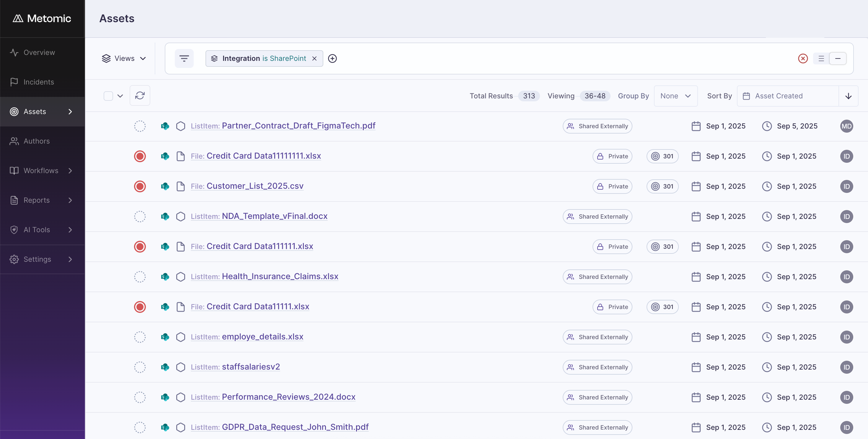The image size is (868, 439).
Task: Click 301 badge on Credit Card Data11111111.xlsx
Action: point(663,156)
